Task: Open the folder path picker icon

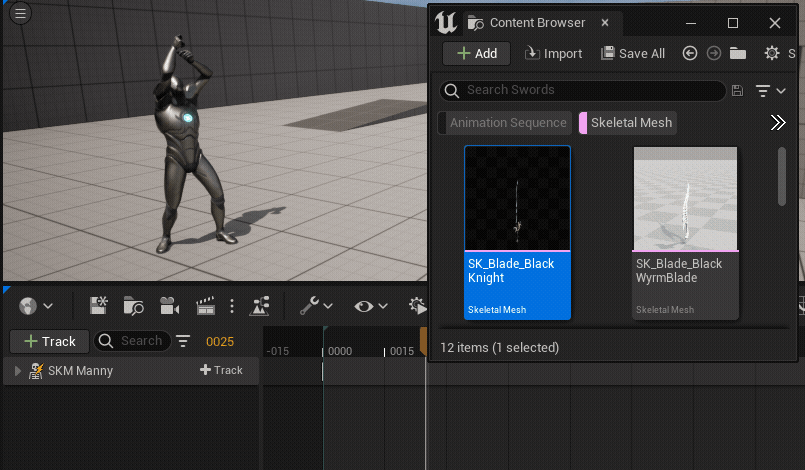Action: coord(738,53)
